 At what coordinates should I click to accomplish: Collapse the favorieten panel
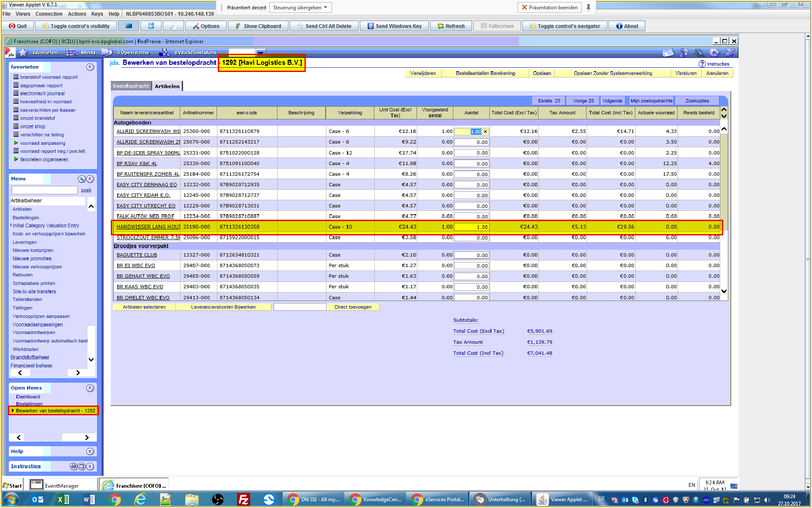coord(90,67)
